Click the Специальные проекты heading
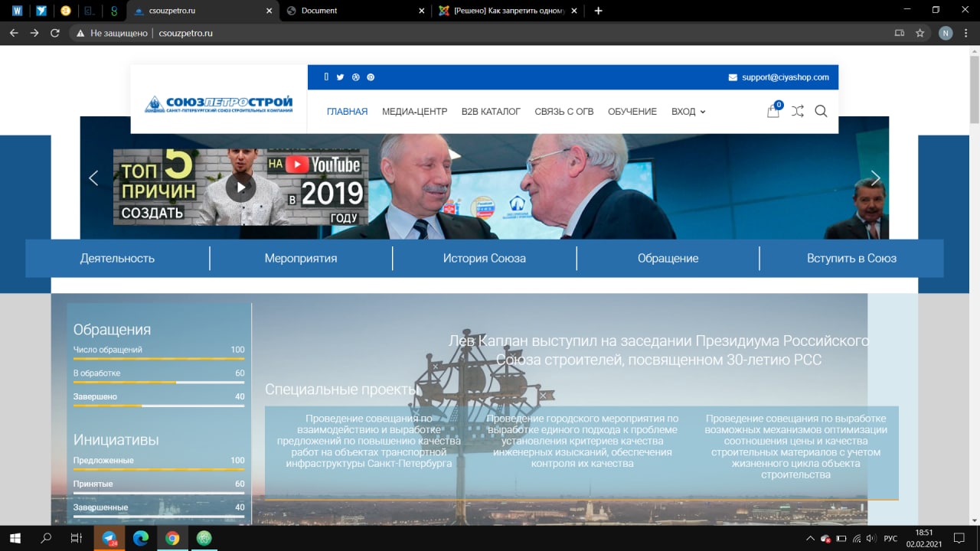 click(341, 390)
